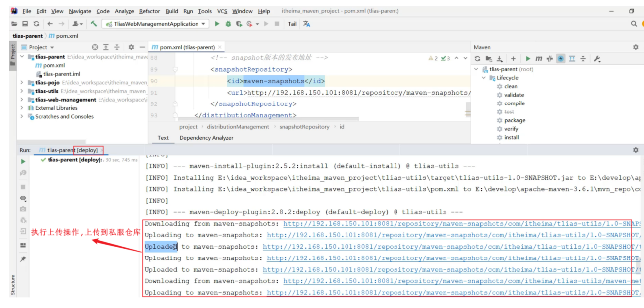Toggle Maven offline mode
The width and height of the screenshot is (644, 308).
click(549, 59)
